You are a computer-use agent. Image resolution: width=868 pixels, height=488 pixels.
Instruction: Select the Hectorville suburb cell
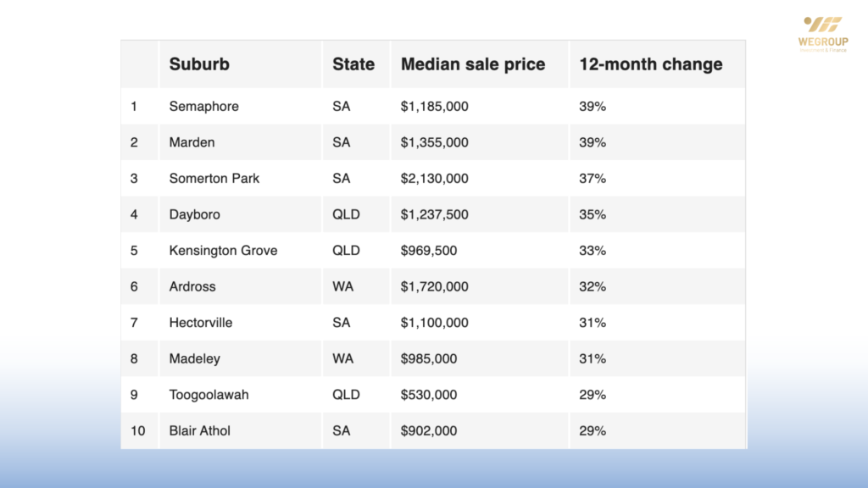pyautogui.click(x=201, y=323)
